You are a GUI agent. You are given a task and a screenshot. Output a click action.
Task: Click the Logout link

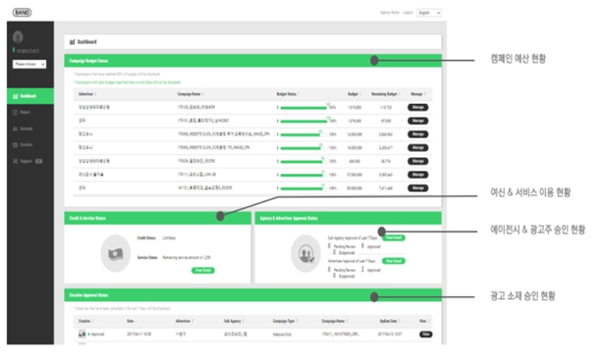408,13
